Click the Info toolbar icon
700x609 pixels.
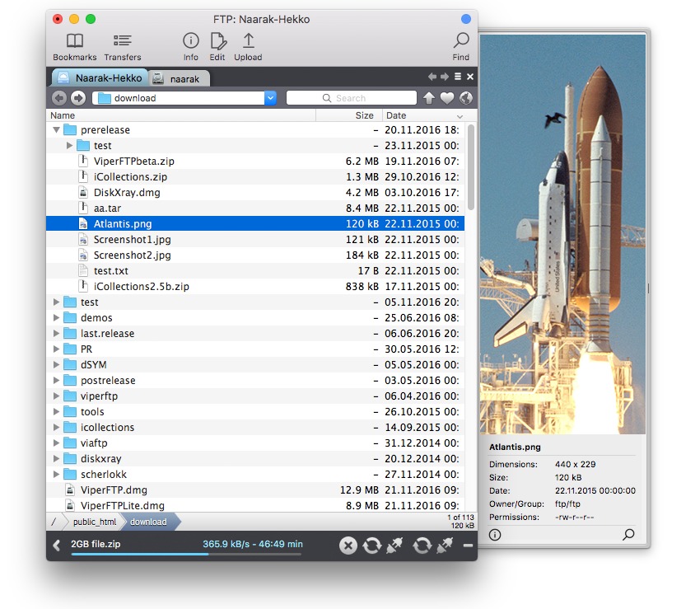coord(190,45)
